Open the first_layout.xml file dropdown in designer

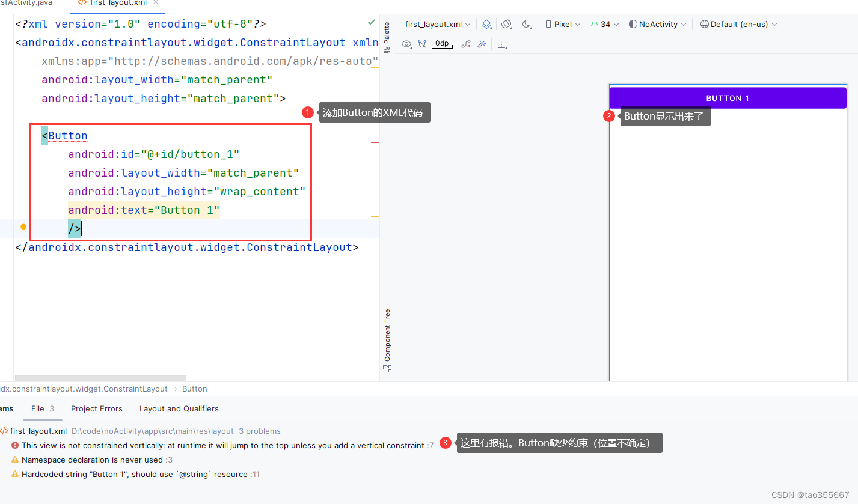(438, 25)
